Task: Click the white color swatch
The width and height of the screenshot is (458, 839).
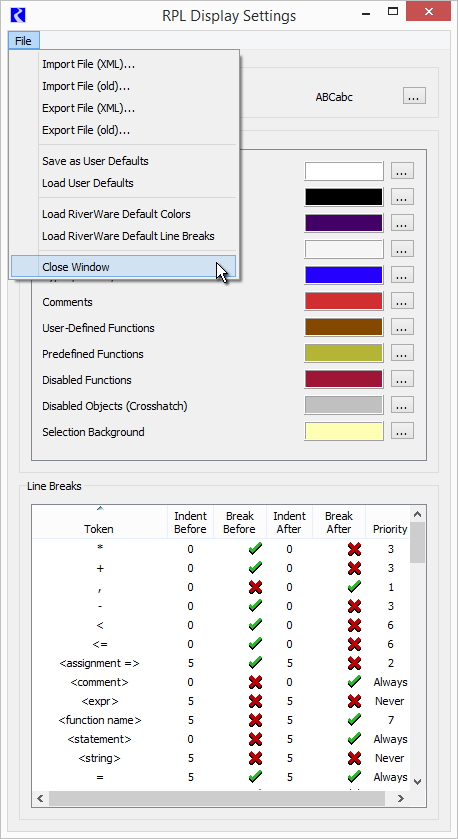Action: pos(344,171)
